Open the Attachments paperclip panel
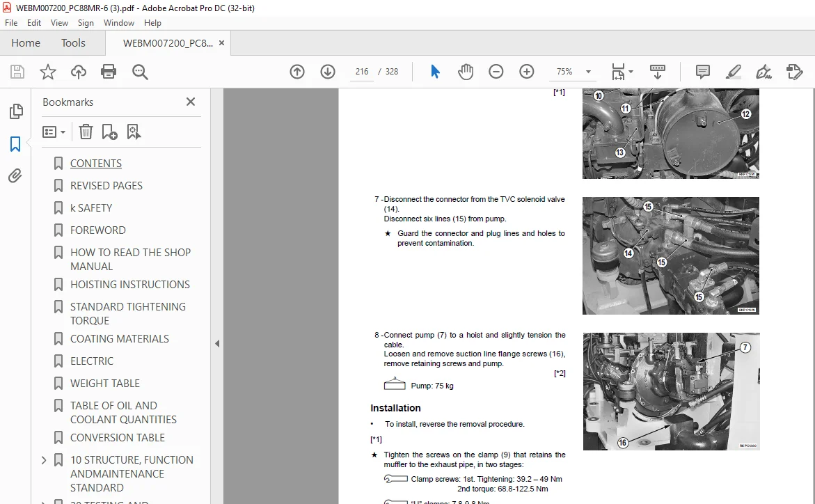 [15, 176]
